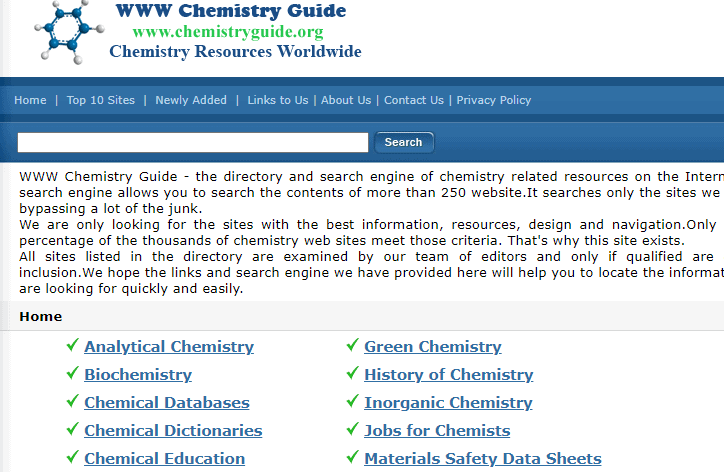Click checkmark icon beside Chemical Databases

coord(72,401)
